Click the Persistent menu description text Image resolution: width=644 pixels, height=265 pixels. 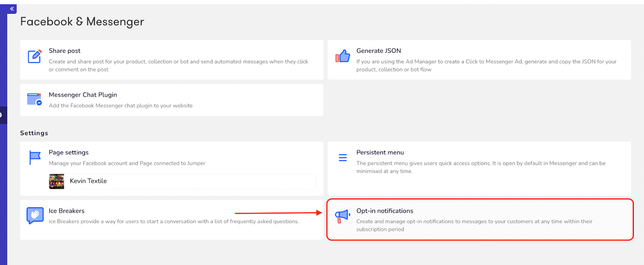coord(481,167)
